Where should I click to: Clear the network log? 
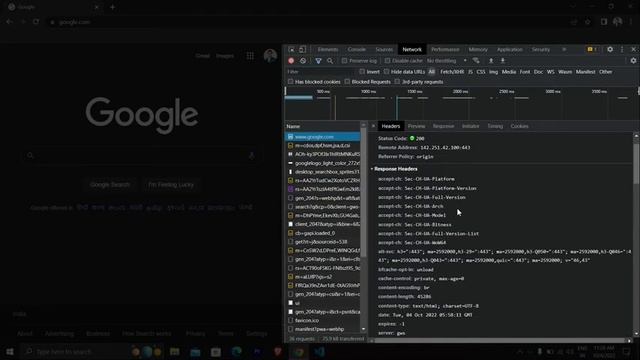[x=303, y=61]
